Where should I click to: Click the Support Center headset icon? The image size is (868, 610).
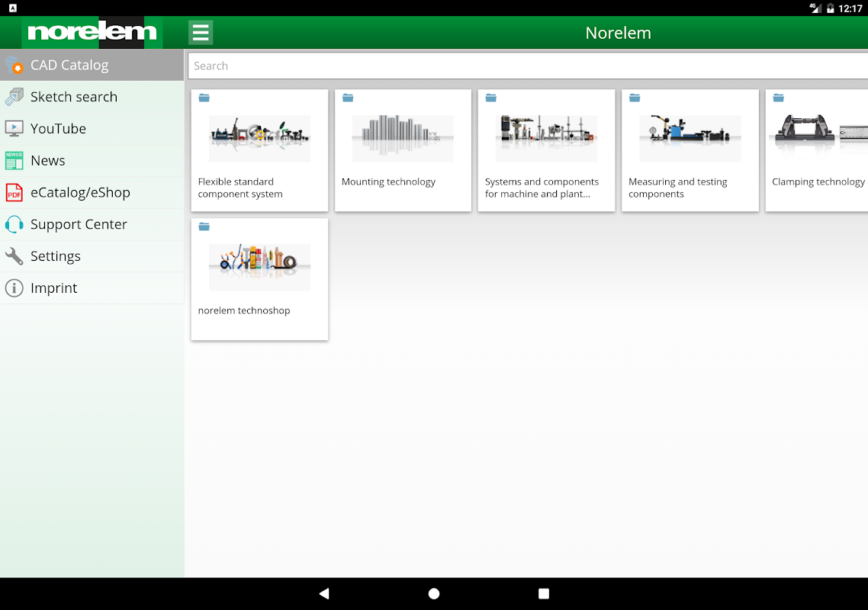14,224
